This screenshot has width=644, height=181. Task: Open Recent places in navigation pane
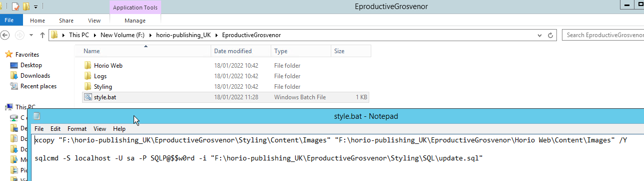[38, 86]
